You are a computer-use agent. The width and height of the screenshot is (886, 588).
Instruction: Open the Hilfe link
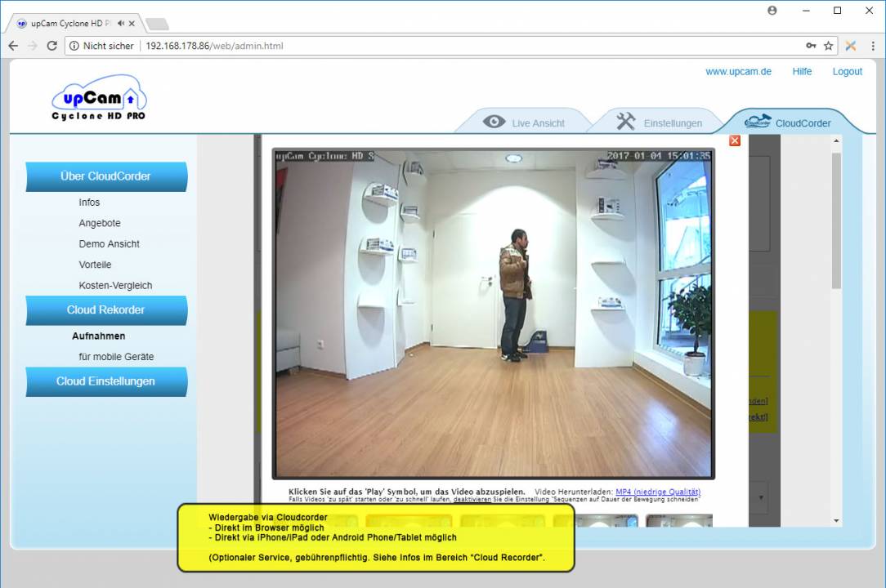[x=802, y=72]
